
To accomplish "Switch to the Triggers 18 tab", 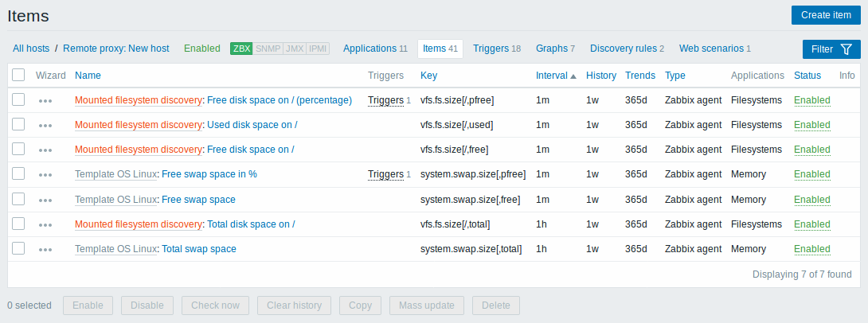I will pyautogui.click(x=497, y=49).
